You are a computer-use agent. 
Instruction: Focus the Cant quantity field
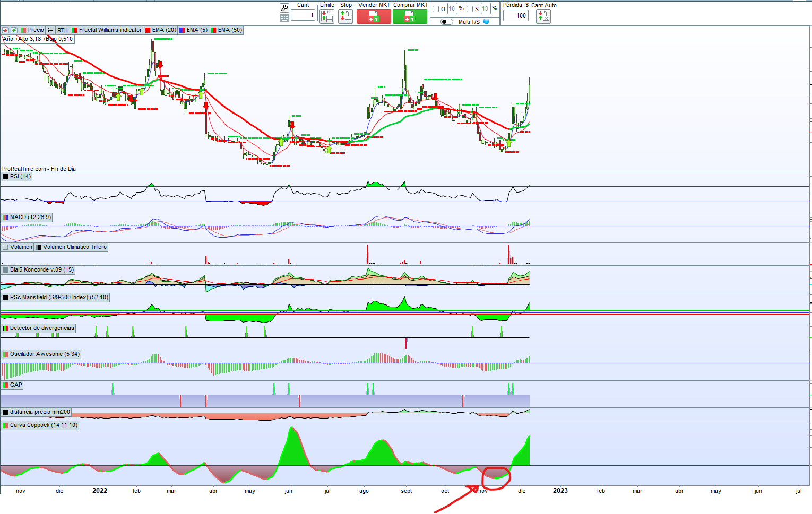[303, 15]
